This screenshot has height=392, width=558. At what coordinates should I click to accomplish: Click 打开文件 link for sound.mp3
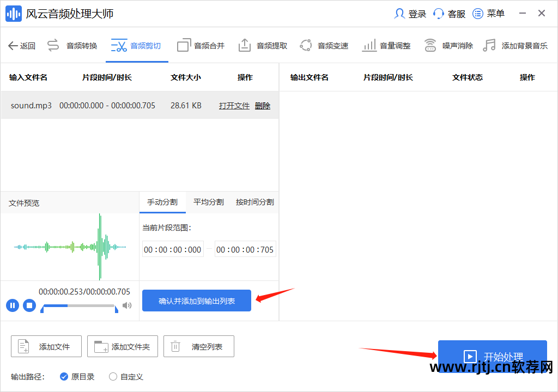234,105
